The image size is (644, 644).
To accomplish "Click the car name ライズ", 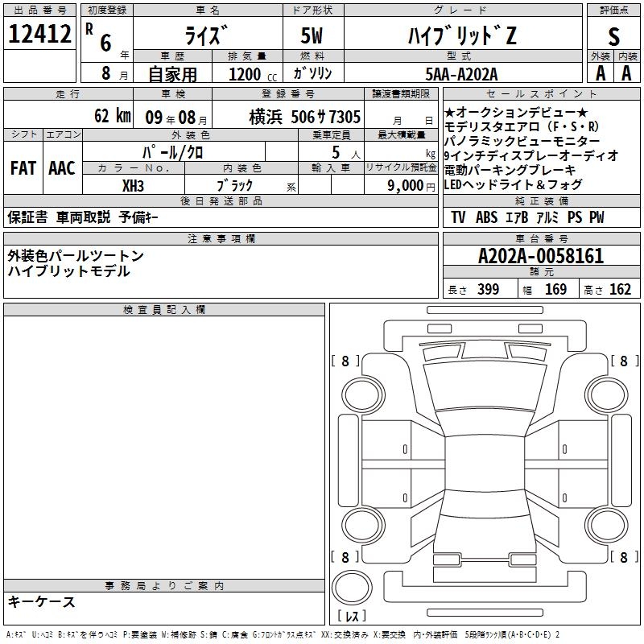I will coord(207,35).
